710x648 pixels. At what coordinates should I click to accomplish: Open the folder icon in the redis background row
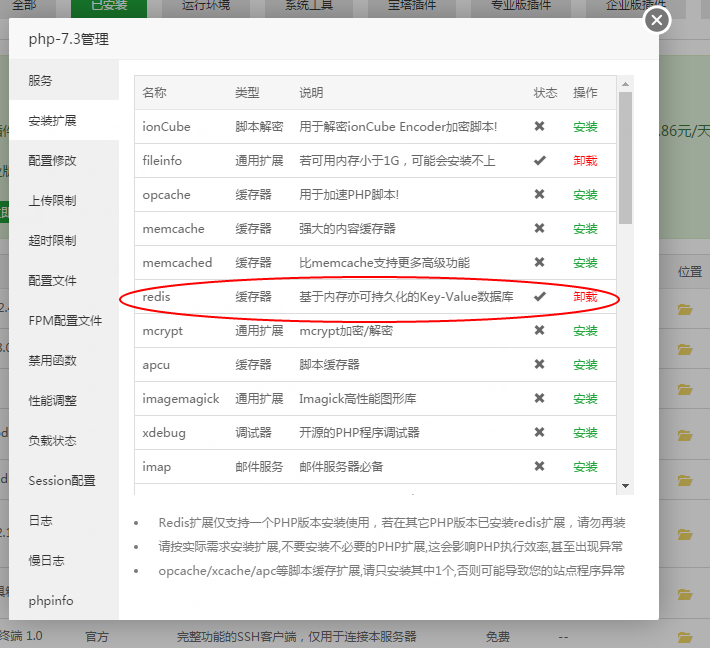coord(685,309)
